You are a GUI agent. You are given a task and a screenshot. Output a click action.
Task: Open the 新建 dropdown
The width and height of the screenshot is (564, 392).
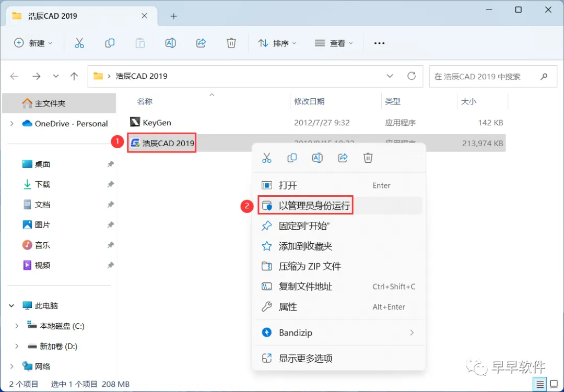click(33, 43)
